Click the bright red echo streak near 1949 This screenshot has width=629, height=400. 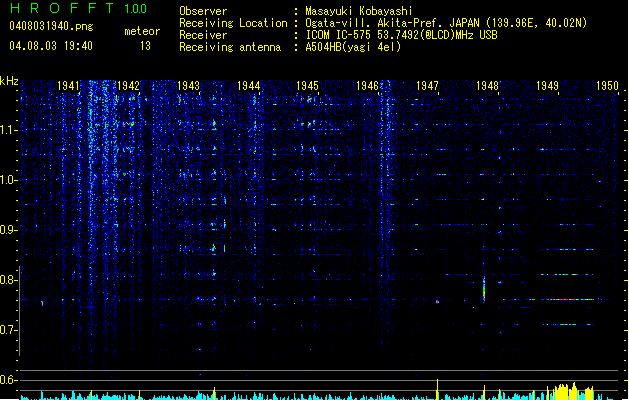(568, 299)
